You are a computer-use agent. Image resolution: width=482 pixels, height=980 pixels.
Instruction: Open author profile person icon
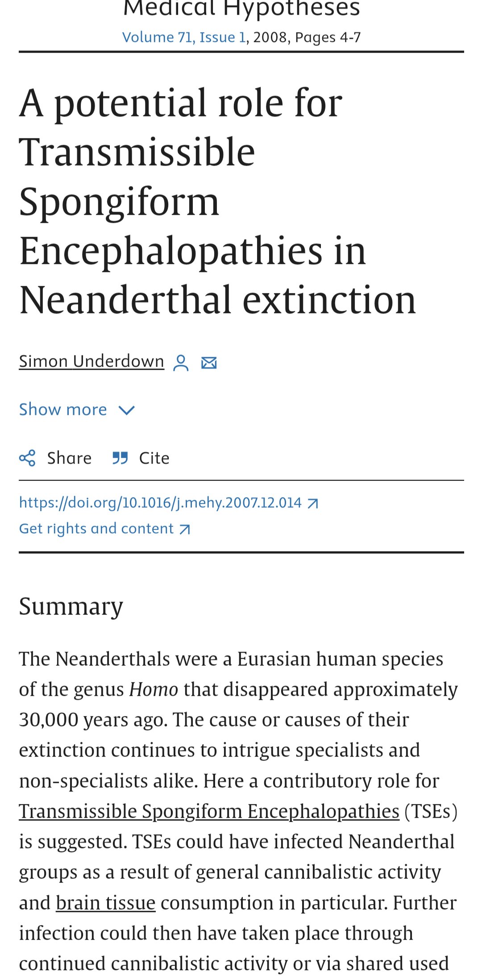[181, 363]
